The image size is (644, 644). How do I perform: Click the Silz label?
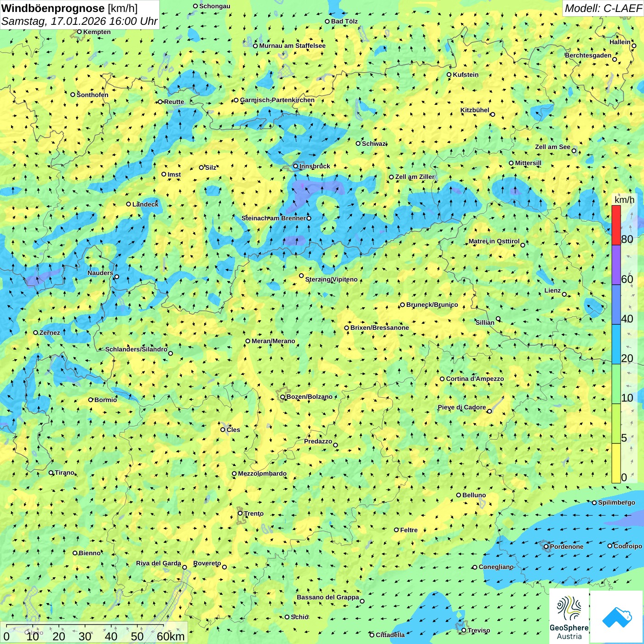point(211,167)
